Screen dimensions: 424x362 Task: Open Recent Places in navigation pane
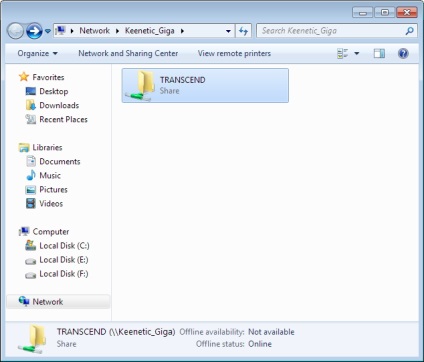tap(63, 119)
